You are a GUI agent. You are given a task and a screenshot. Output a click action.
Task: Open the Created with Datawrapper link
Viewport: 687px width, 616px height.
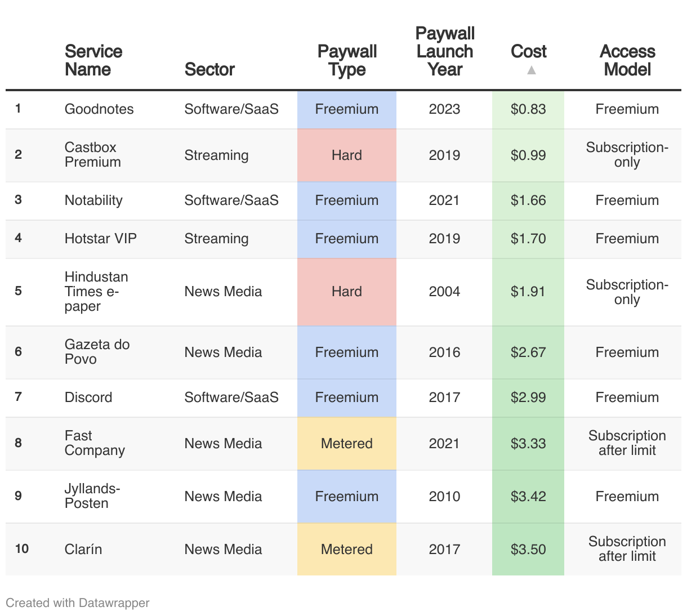click(78, 602)
